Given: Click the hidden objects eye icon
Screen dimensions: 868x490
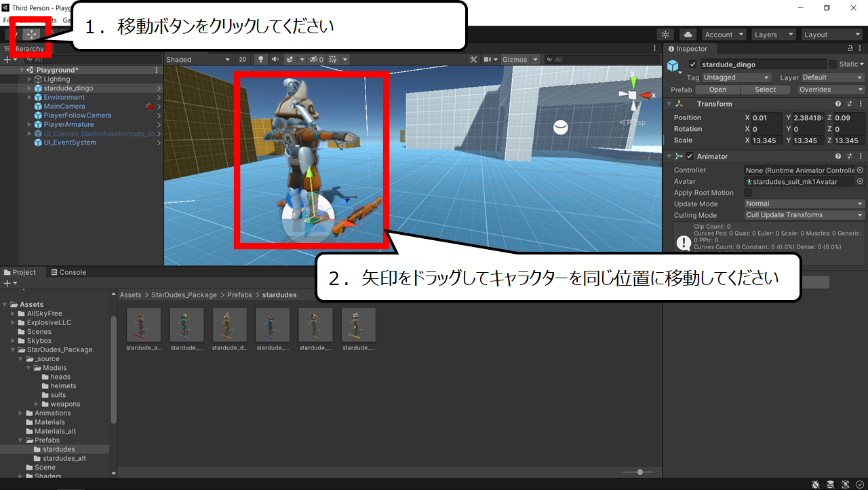Looking at the screenshot, I should 317,60.
